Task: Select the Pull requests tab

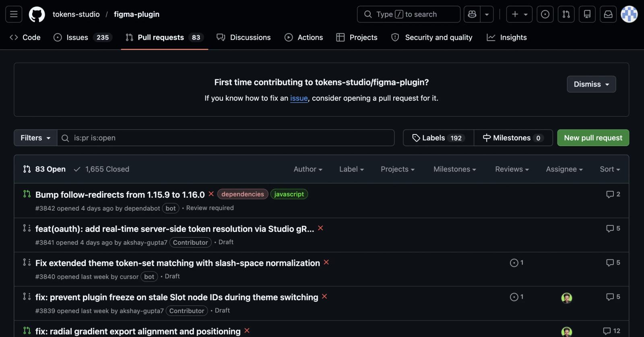Action: 165,37
